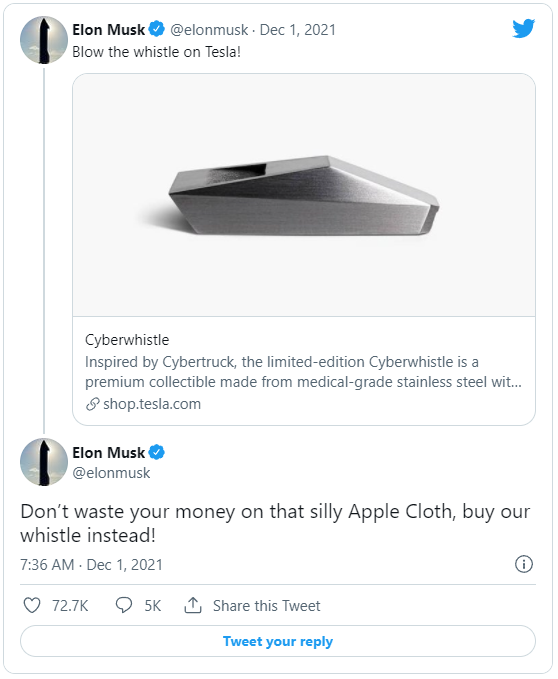Viewport: 558px width, 679px height.
Task: Click the Elon Musk name in the lower tweet
Action: tap(109, 453)
